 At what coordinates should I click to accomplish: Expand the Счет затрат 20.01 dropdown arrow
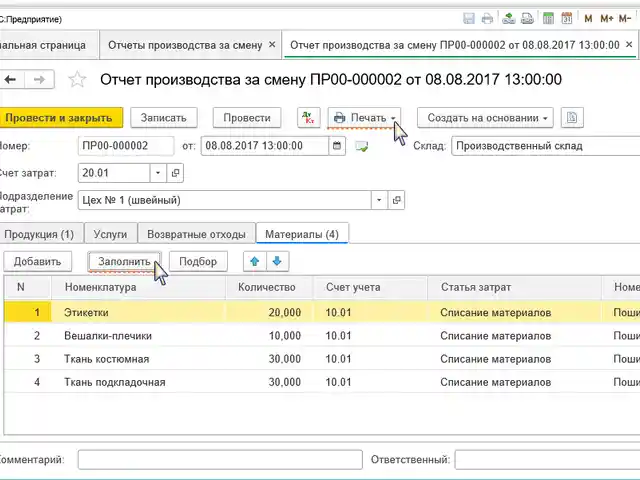[158, 173]
